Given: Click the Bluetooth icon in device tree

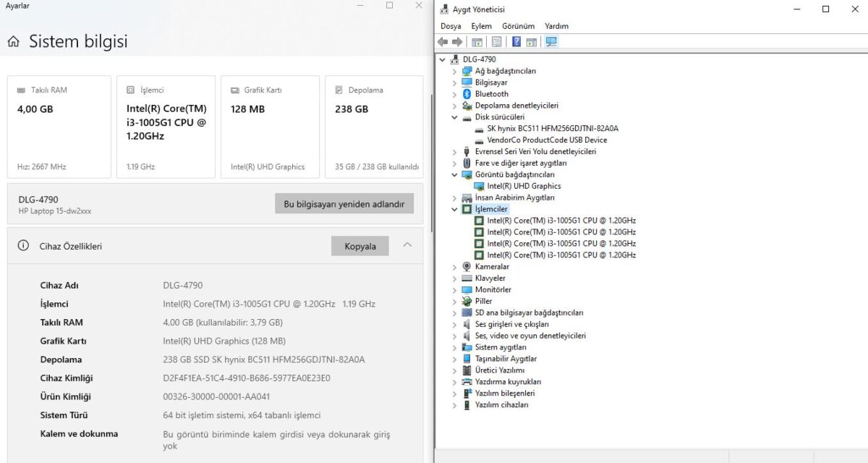Looking at the screenshot, I should point(467,94).
